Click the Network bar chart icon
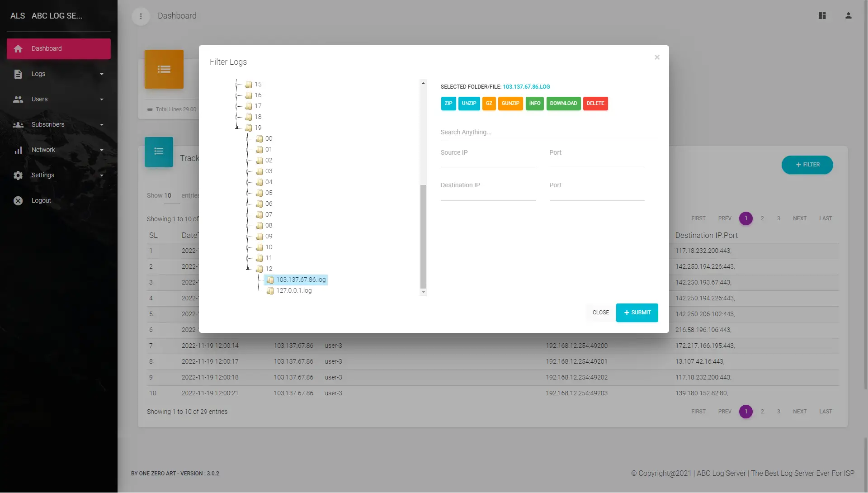The image size is (868, 493). pyautogui.click(x=18, y=150)
